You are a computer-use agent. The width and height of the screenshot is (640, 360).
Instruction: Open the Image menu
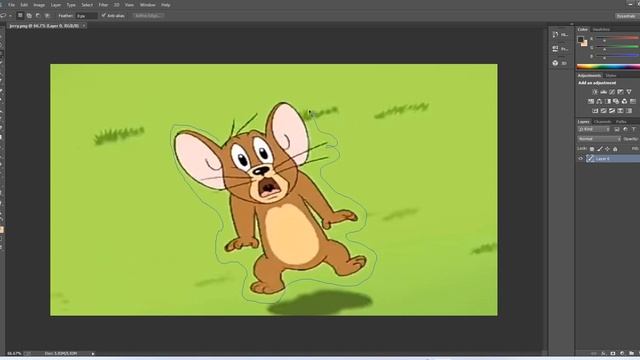click(x=39, y=5)
